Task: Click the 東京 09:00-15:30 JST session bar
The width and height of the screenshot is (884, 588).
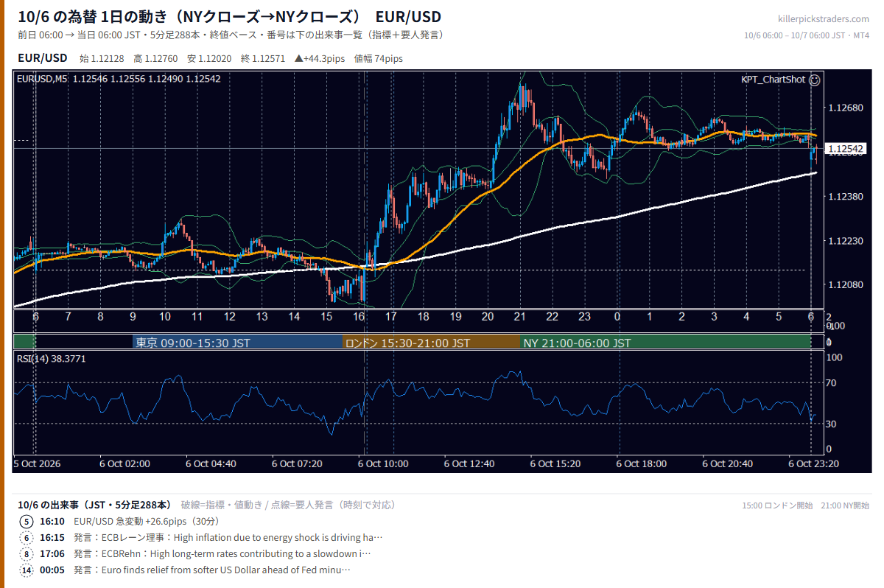Action: pyautogui.click(x=238, y=343)
